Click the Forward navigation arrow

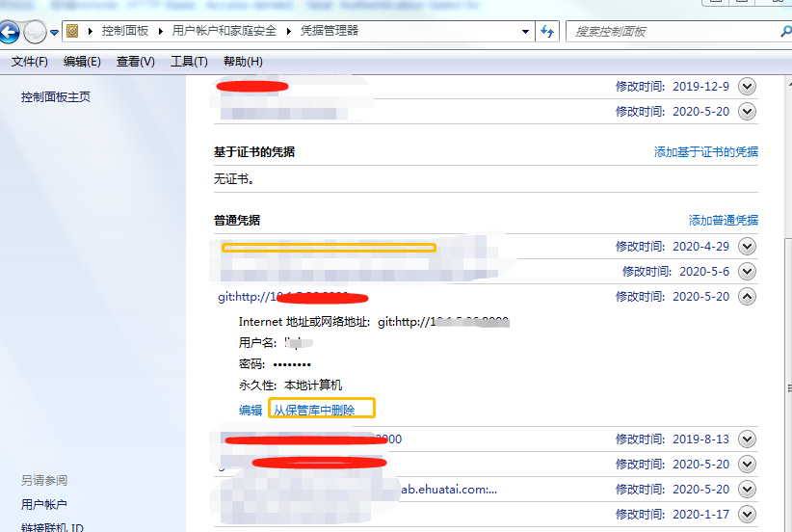[x=35, y=33]
